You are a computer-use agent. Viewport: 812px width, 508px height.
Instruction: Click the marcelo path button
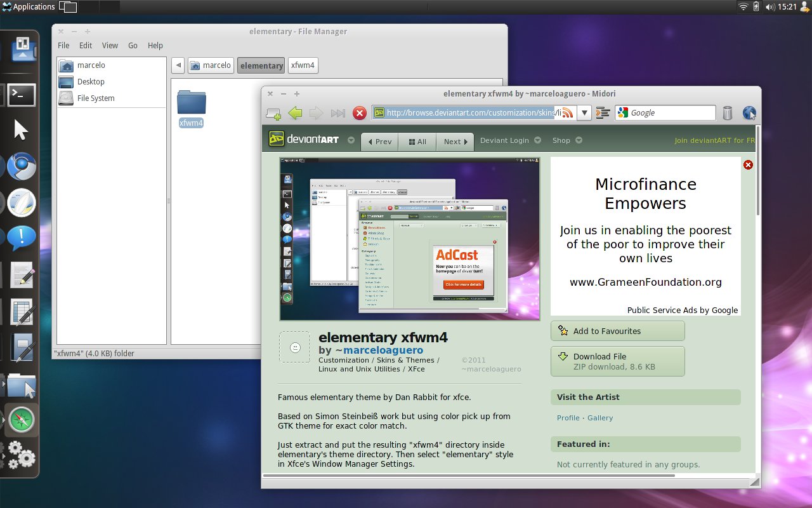210,65
